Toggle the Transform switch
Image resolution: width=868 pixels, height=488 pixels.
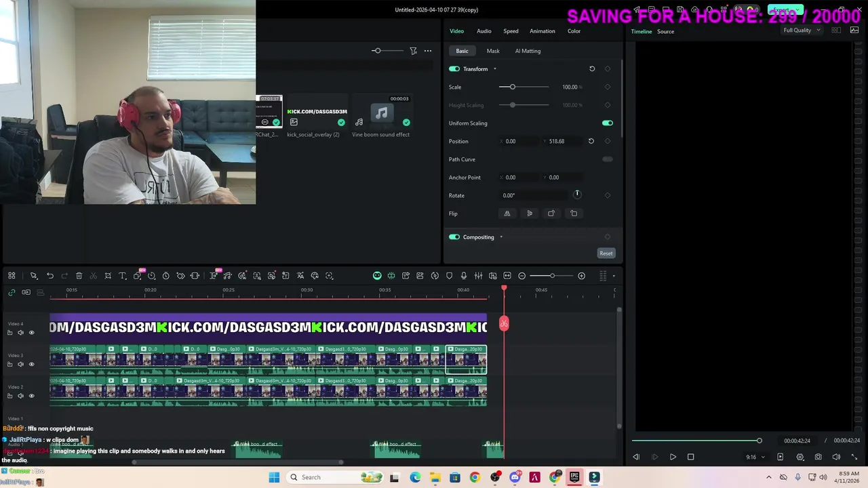pos(454,69)
